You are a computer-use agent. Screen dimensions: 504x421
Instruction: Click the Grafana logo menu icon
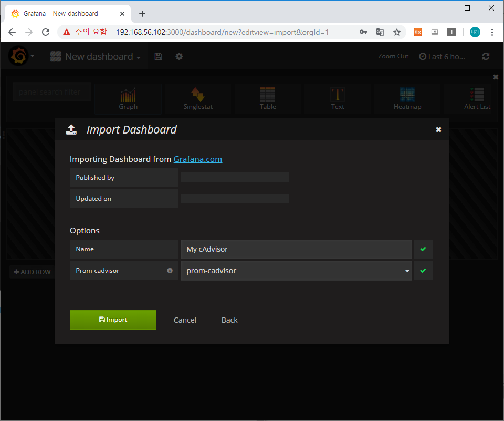[x=19, y=56]
